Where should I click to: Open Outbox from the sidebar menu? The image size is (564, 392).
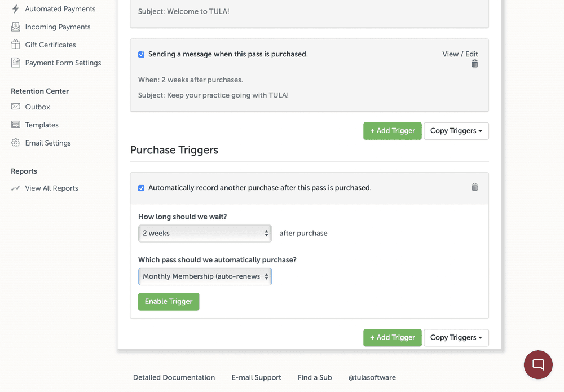click(x=37, y=107)
